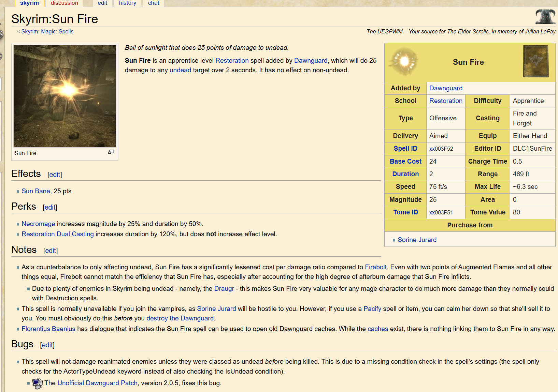Click the Tome Value cell 80

click(x=517, y=212)
